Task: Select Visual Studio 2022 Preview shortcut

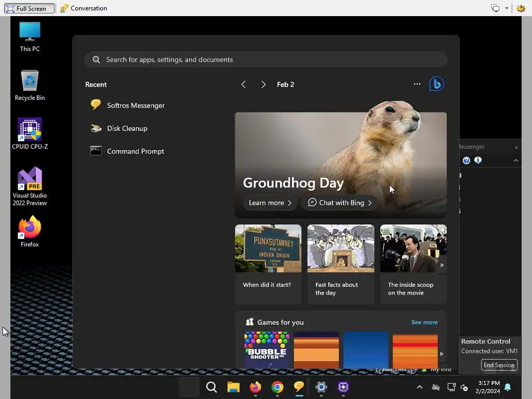Action: pyautogui.click(x=30, y=187)
